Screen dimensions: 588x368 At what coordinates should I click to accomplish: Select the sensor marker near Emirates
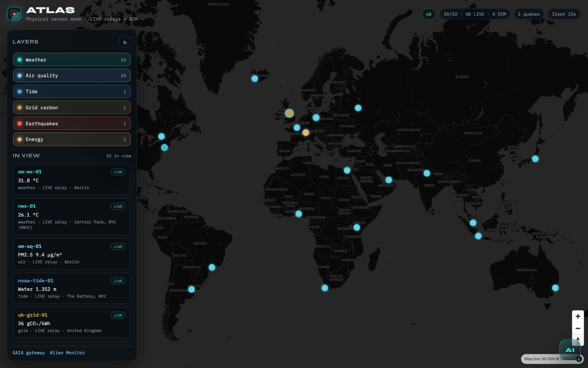(x=389, y=180)
